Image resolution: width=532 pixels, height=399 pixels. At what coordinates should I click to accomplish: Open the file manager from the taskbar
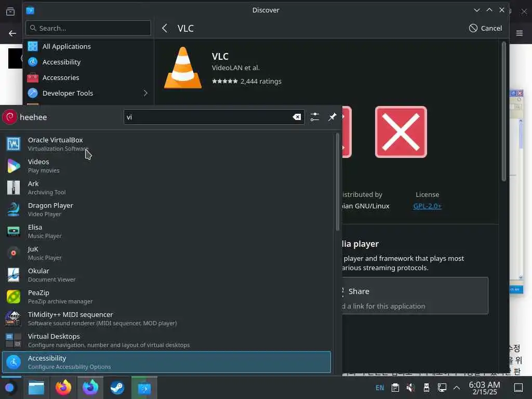tap(36, 388)
